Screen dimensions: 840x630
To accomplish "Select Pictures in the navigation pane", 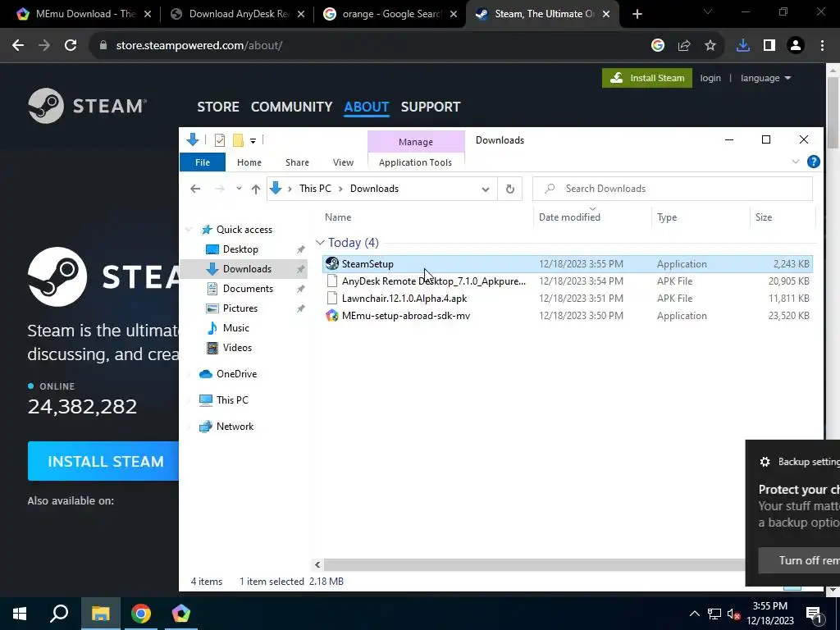I will coord(240,308).
